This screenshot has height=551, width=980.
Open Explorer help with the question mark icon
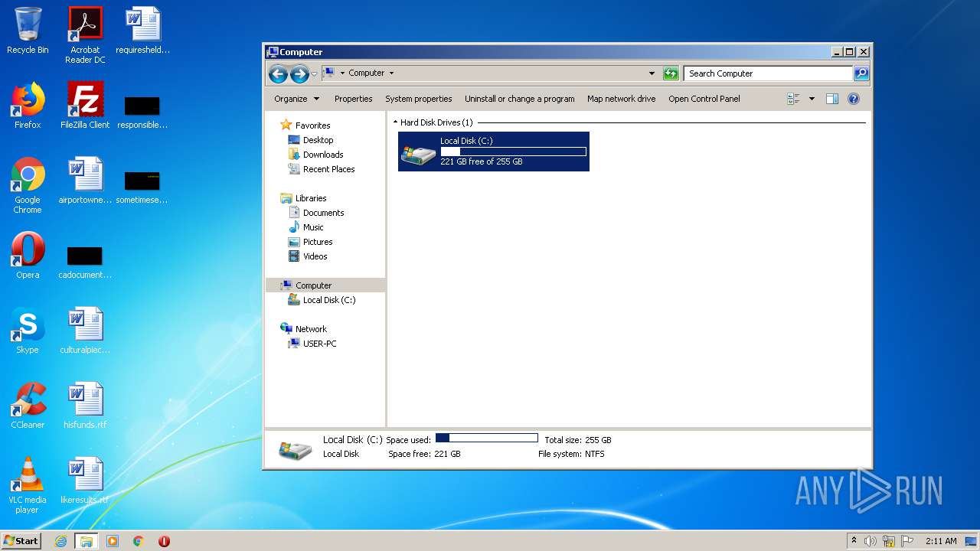(x=854, y=99)
